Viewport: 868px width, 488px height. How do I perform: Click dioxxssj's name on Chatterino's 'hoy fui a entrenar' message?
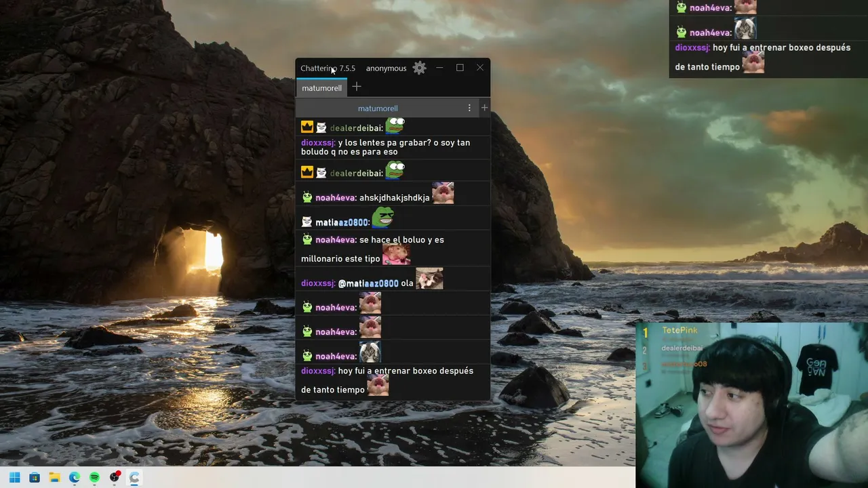(318, 371)
